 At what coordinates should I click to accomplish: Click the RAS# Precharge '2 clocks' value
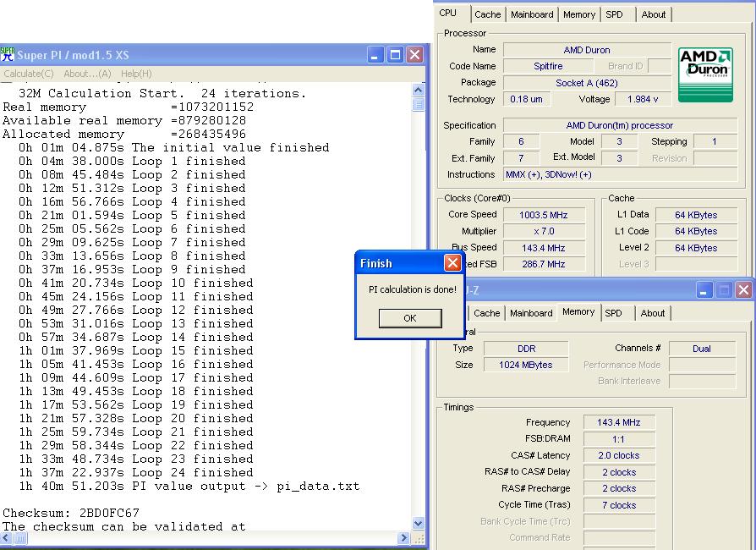(619, 488)
